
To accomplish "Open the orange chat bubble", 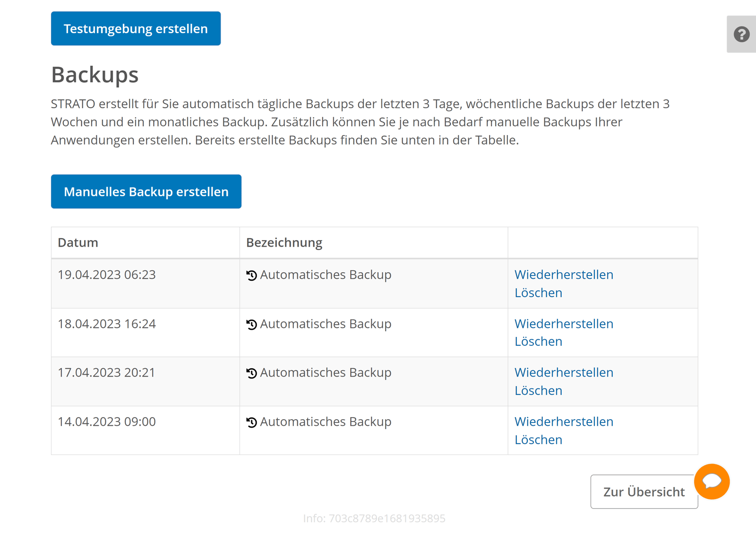I will (x=712, y=482).
